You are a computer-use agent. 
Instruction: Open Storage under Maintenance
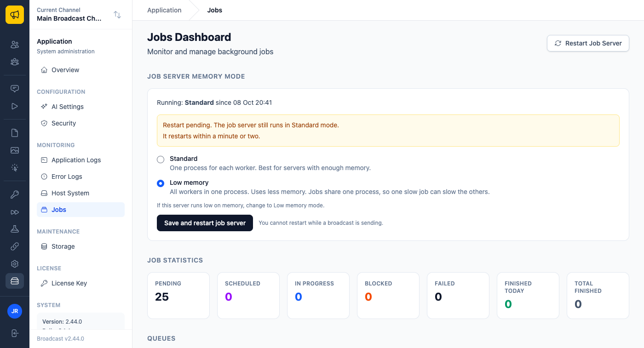80,246
